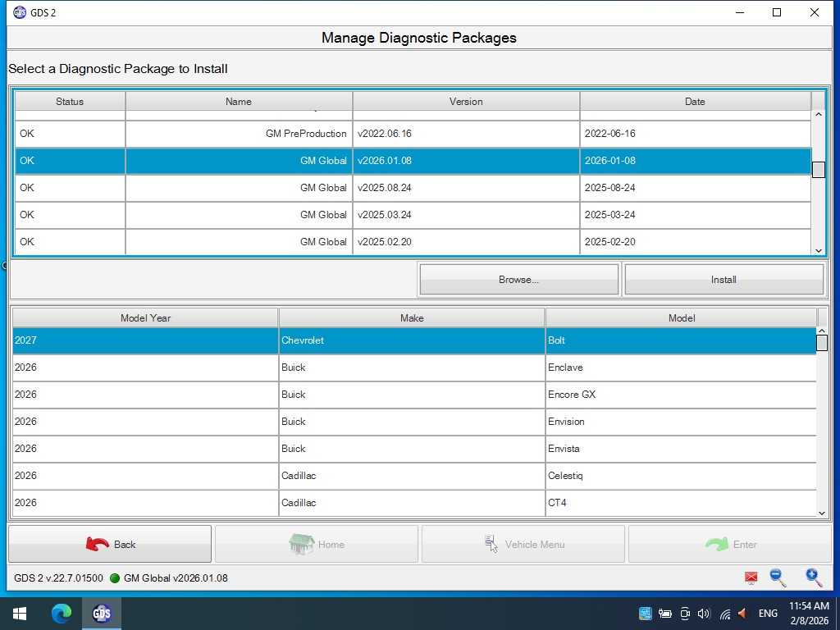This screenshot has height=630, width=840.
Task: Click the GDS taskbar application icon
Action: click(x=102, y=613)
